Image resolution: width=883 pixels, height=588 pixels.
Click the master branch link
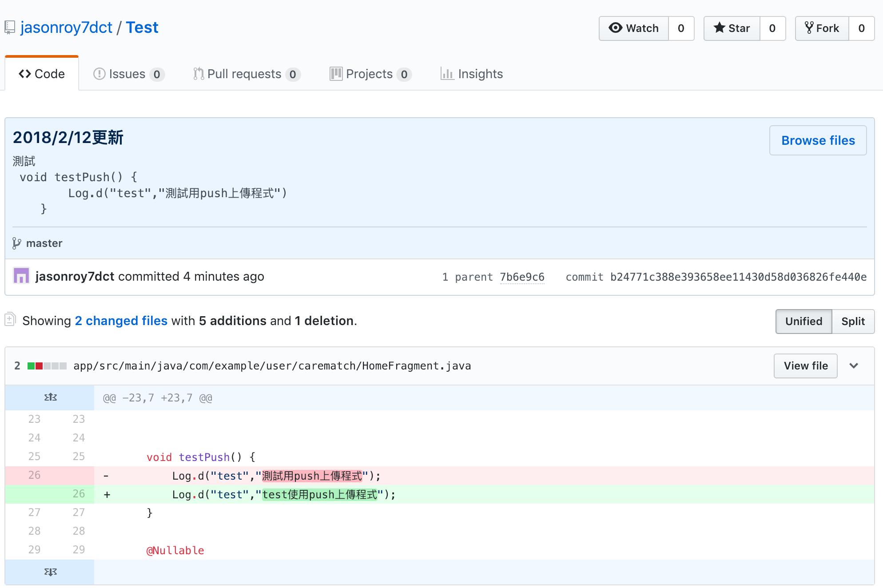[x=44, y=243]
